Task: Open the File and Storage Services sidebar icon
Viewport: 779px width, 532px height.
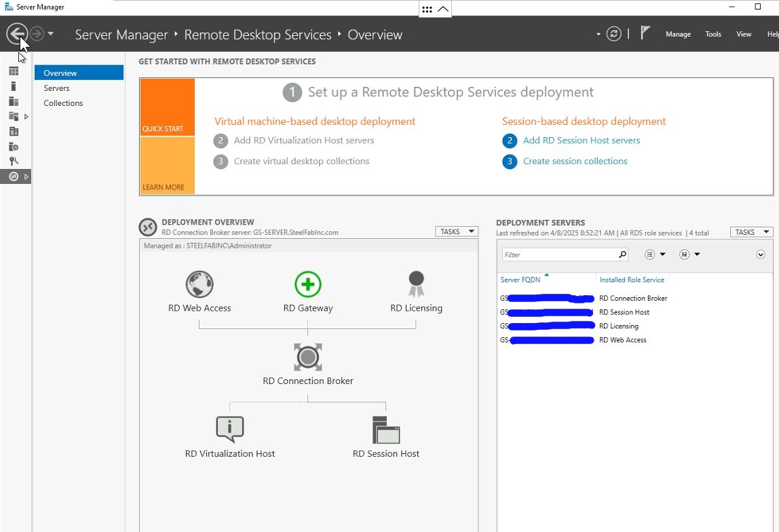Action: [x=14, y=116]
